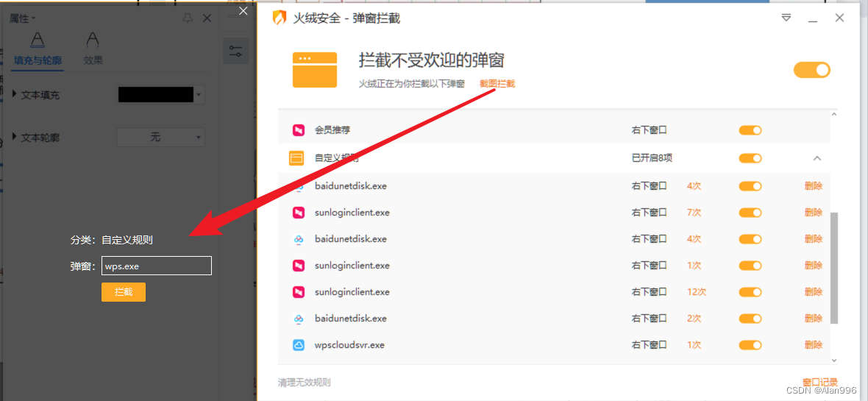Image resolution: width=868 pixels, height=401 pixels.
Task: Close the 火绒安全 popup blocker window
Action: 840,18
